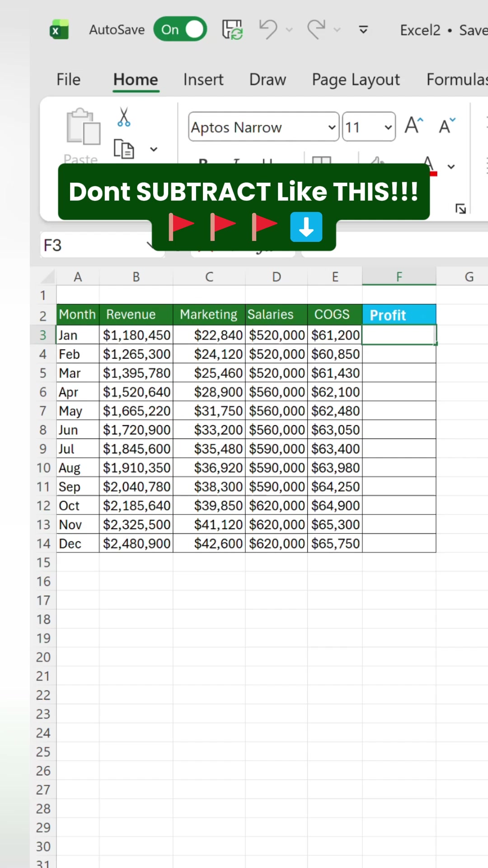Image resolution: width=488 pixels, height=868 pixels.
Task: Click the $33,200 marketing cell
Action: click(209, 430)
